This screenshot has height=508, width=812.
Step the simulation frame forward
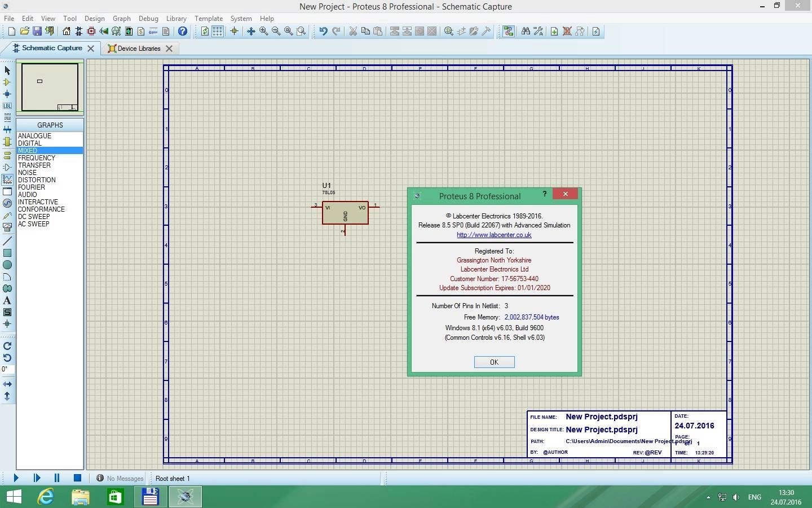pyautogui.click(x=37, y=478)
